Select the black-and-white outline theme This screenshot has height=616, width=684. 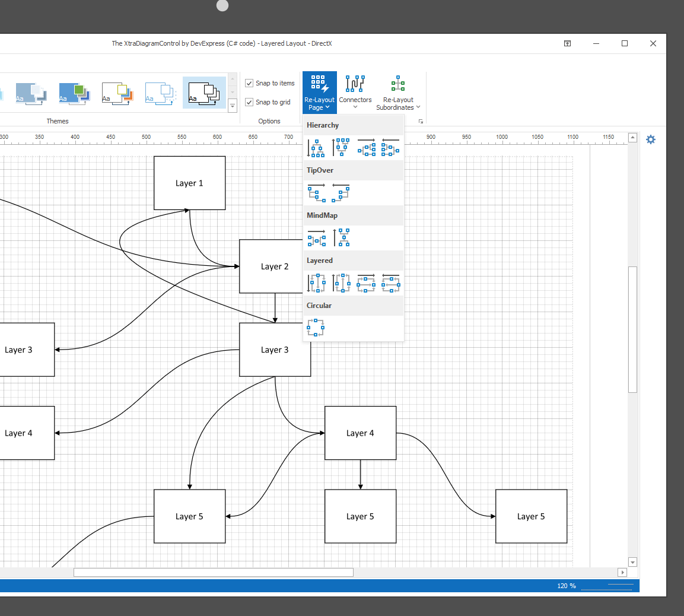pyautogui.click(x=204, y=93)
